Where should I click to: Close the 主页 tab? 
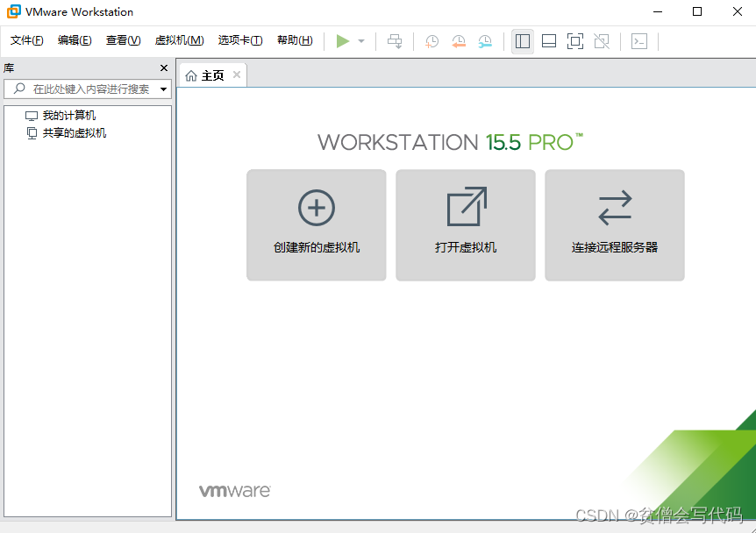click(237, 75)
